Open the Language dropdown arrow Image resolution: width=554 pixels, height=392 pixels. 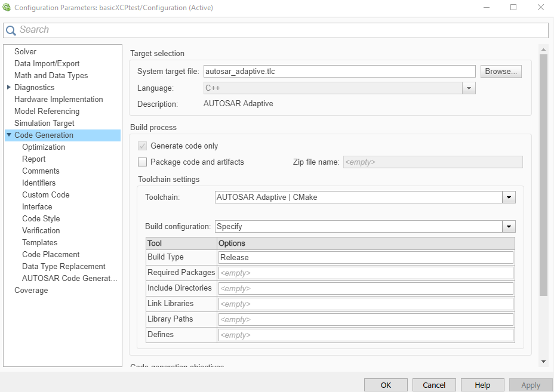469,88
